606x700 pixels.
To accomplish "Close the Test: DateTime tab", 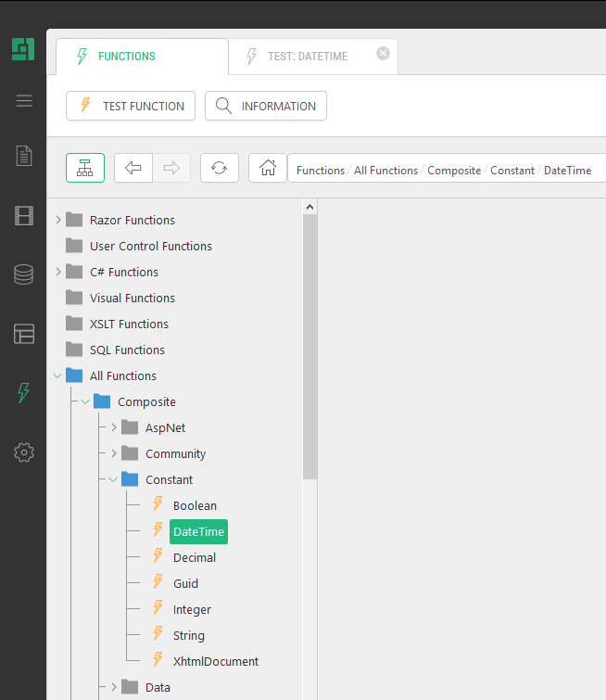I will tap(383, 54).
